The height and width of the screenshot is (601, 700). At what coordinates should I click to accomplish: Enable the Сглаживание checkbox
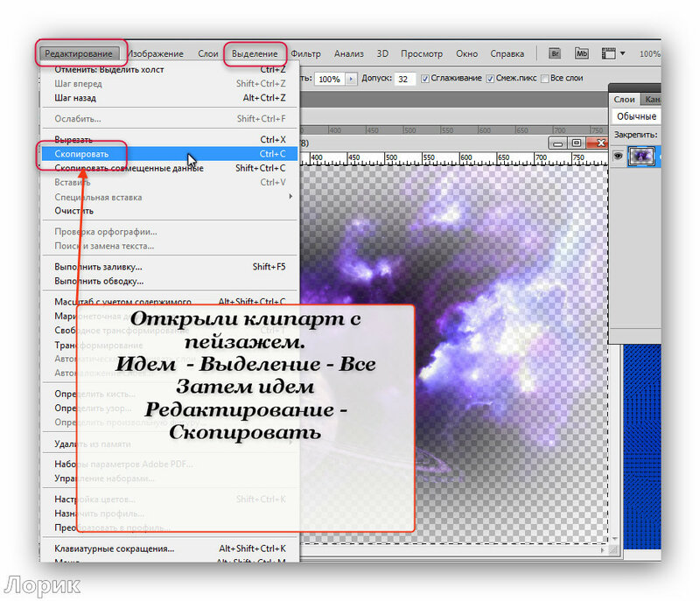(x=425, y=79)
